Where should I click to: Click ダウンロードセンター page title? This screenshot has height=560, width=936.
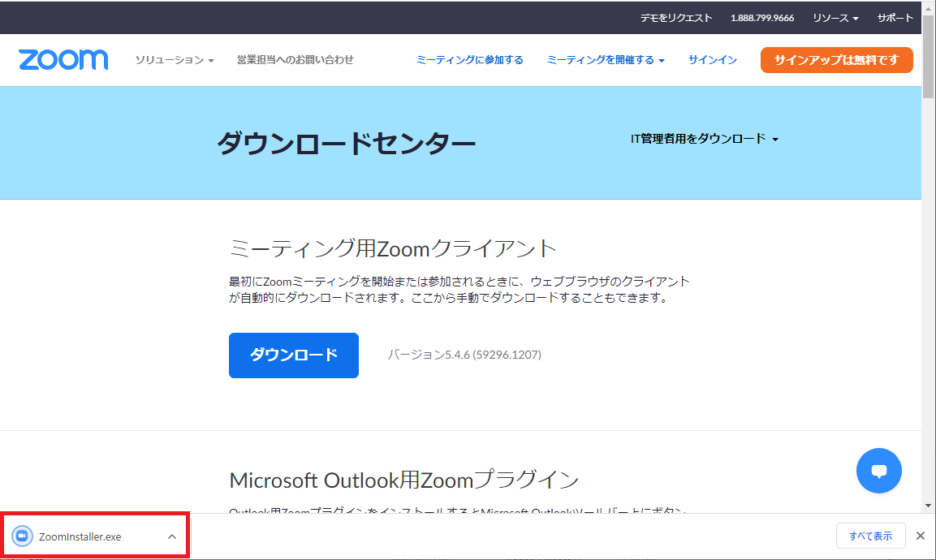[x=346, y=144]
